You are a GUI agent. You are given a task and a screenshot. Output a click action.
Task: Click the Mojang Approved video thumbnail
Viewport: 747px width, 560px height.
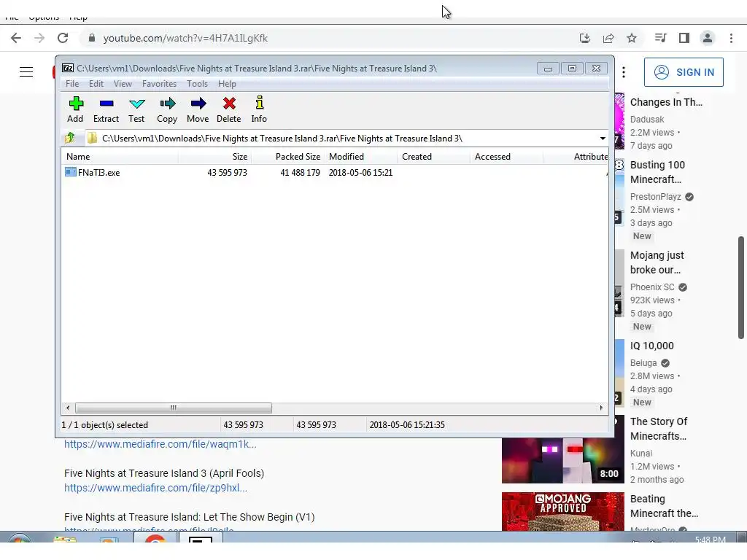point(562,511)
